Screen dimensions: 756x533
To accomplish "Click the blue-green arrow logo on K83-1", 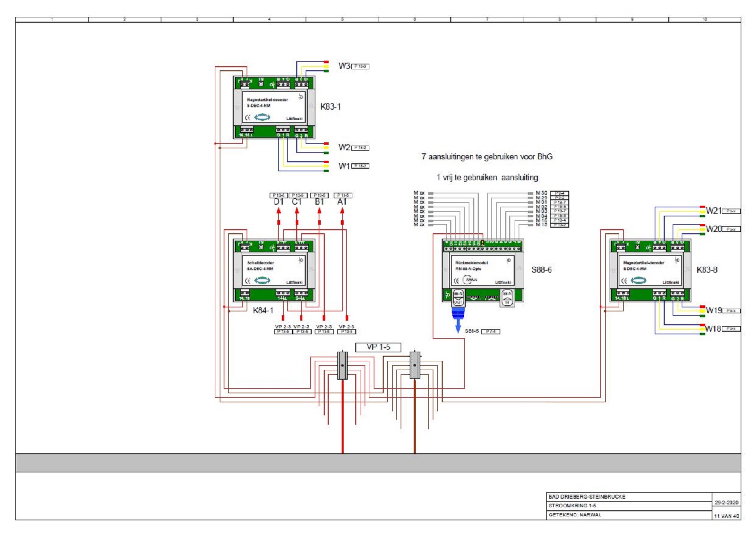I will [x=262, y=117].
